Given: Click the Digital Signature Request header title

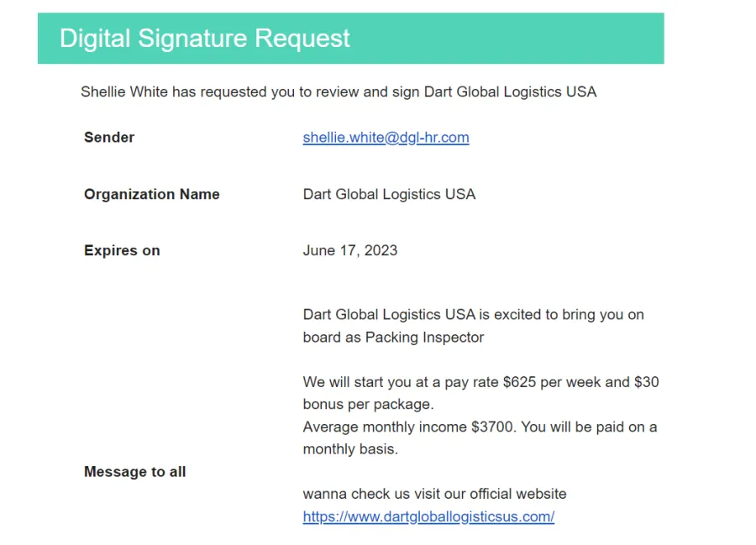Looking at the screenshot, I should tap(204, 39).
